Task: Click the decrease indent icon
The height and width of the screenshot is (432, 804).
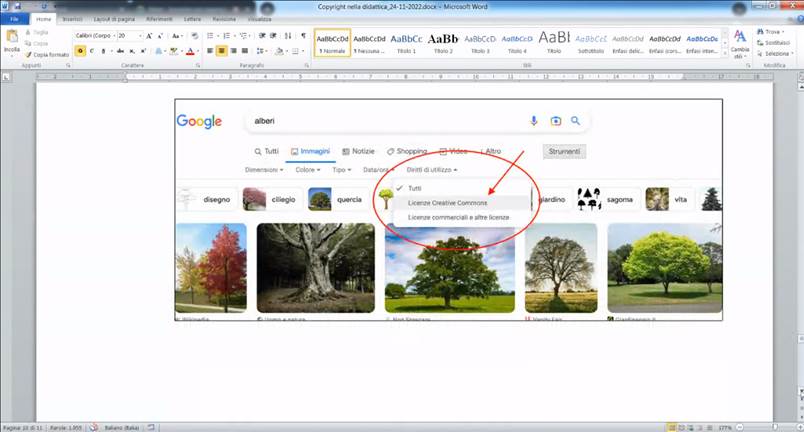Action: tap(262, 36)
